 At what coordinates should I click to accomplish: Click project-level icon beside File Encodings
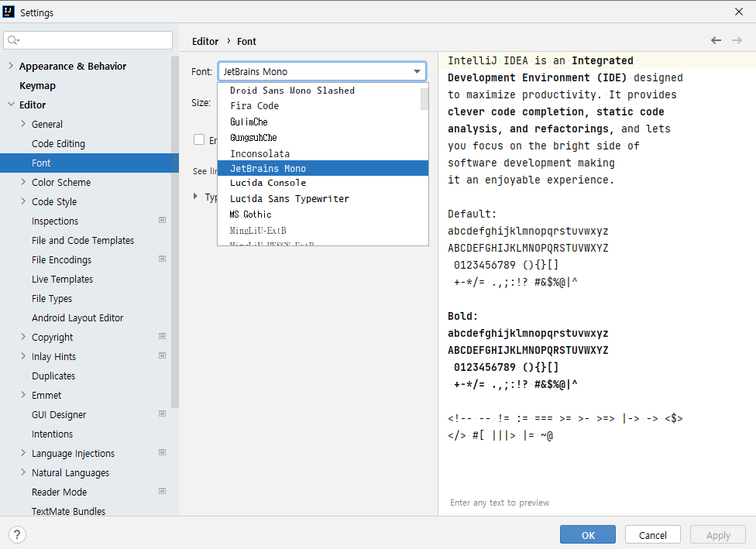163,259
